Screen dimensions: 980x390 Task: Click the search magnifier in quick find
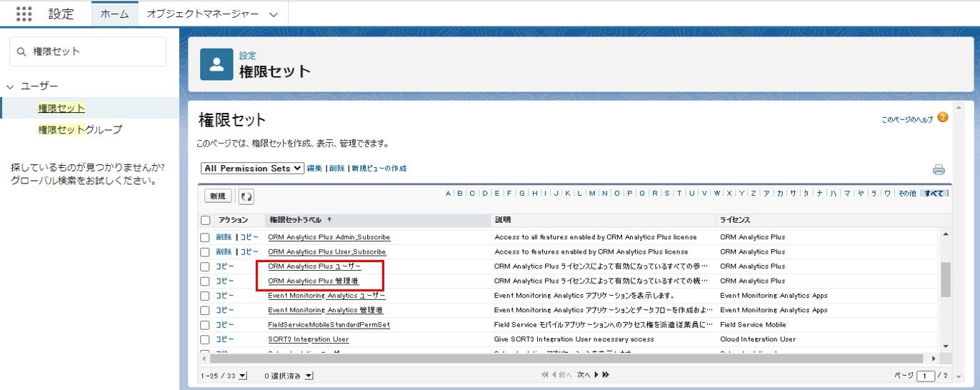tap(21, 51)
